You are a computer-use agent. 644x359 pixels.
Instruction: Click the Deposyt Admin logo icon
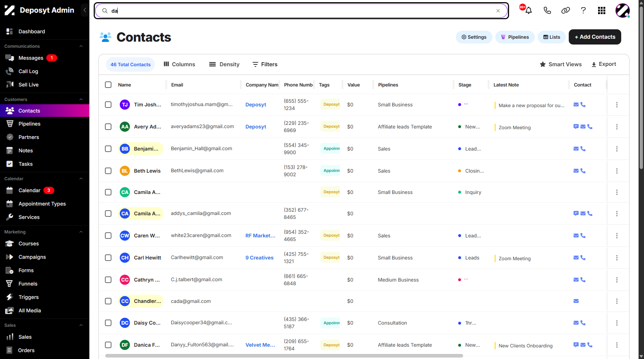[10, 10]
